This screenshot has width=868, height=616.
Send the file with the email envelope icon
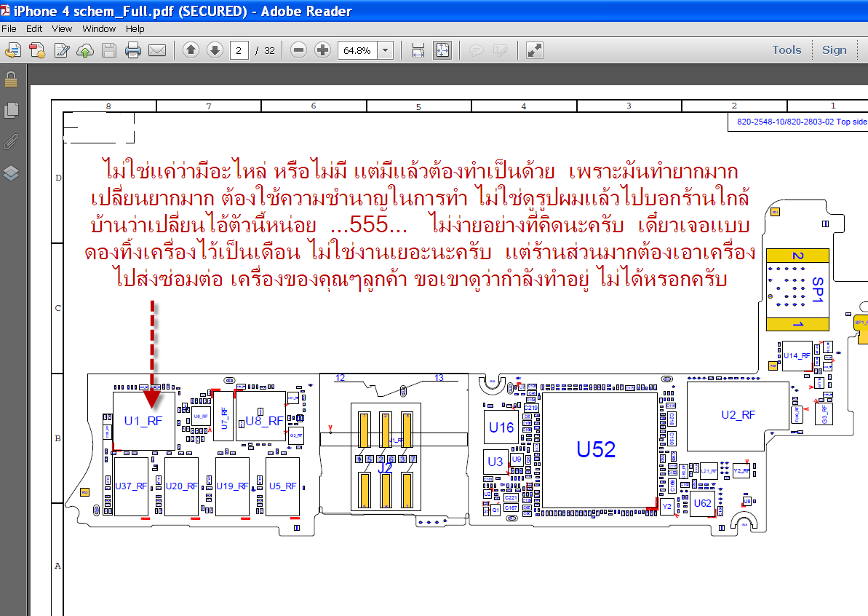157,50
